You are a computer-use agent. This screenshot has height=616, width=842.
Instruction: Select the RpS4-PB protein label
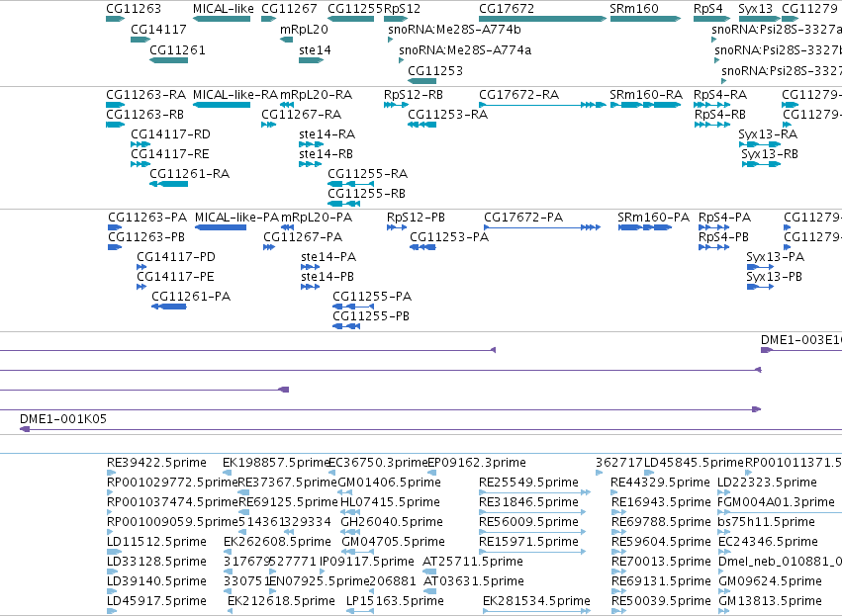point(723,237)
